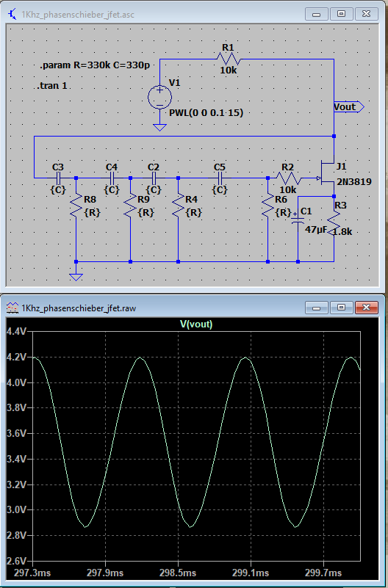Click resistor R2 10k at the gate
Image resolution: width=388 pixels, height=588 pixels.
pos(289,178)
